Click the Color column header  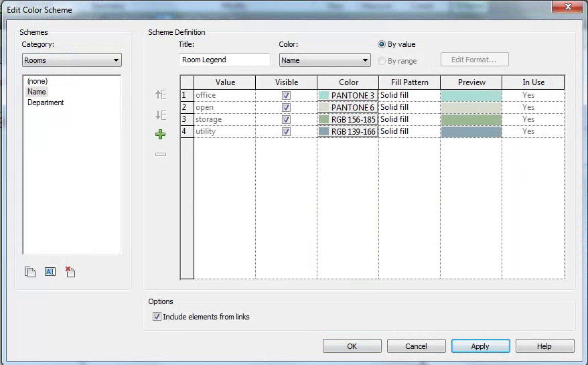(348, 82)
